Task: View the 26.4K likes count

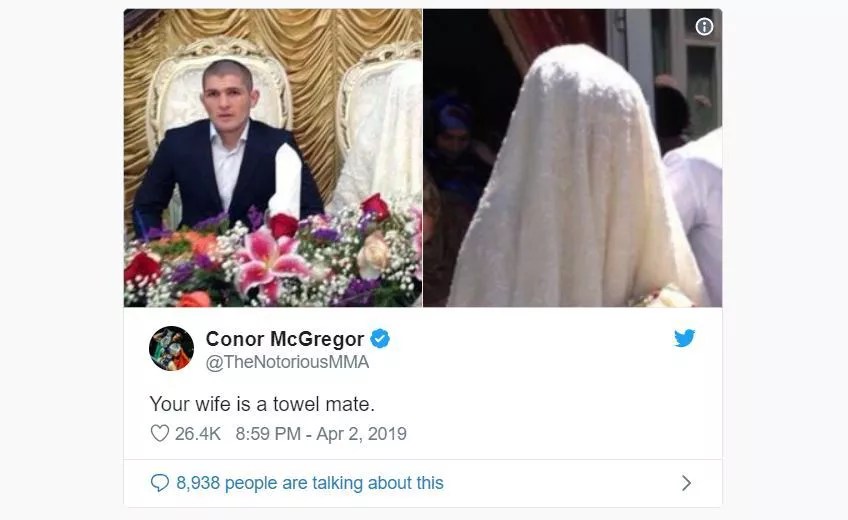Action: click(197, 434)
